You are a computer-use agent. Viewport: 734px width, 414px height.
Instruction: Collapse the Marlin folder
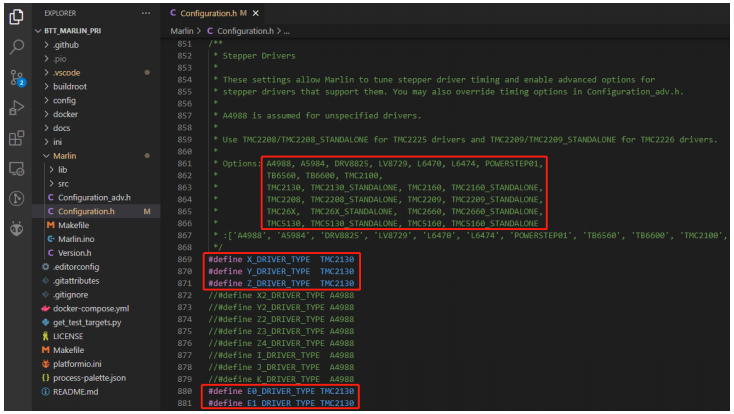point(64,156)
